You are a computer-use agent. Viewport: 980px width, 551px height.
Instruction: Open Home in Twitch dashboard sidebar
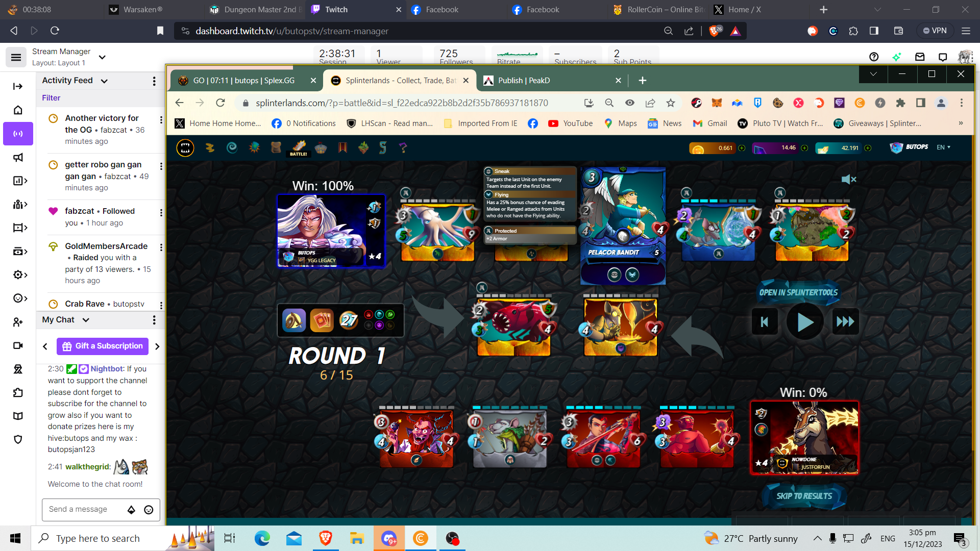[18, 110]
